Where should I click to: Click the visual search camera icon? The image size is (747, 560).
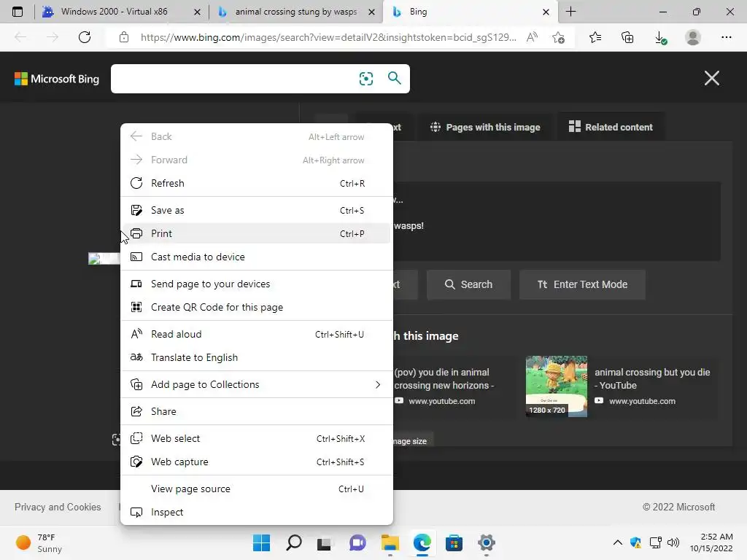(x=366, y=79)
